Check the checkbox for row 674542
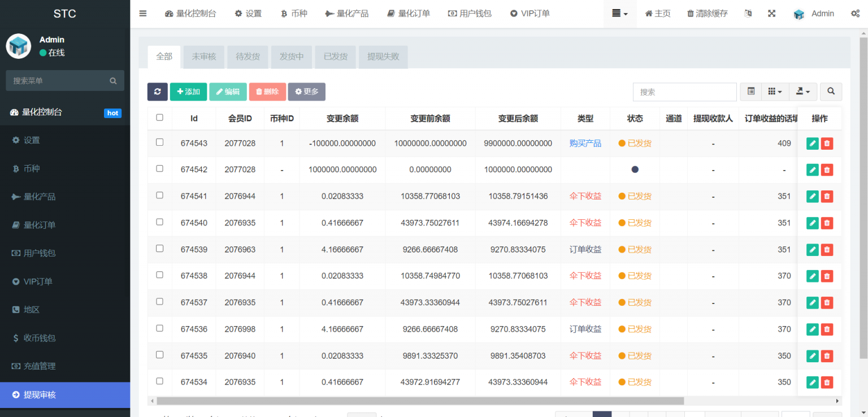Viewport: 868px width, 417px height. pos(159,168)
